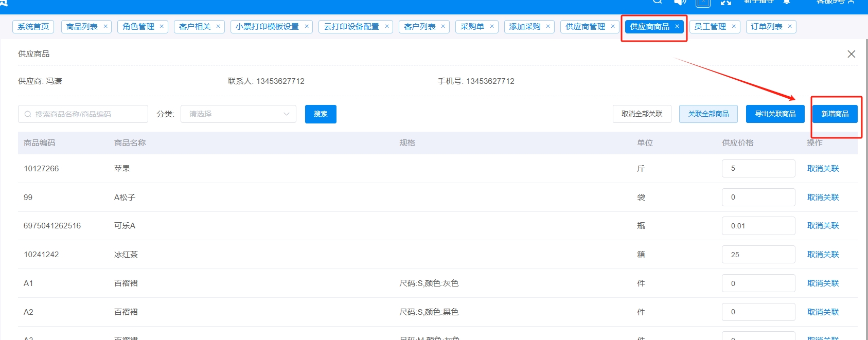The width and height of the screenshot is (868, 340).
Task: Click the 新增商品 button
Action: [x=835, y=114]
